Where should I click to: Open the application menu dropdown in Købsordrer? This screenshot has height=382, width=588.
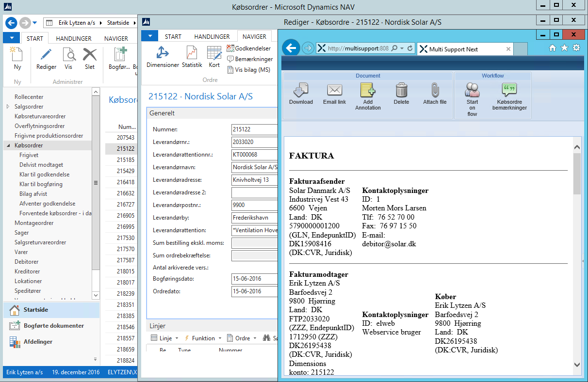coord(11,38)
